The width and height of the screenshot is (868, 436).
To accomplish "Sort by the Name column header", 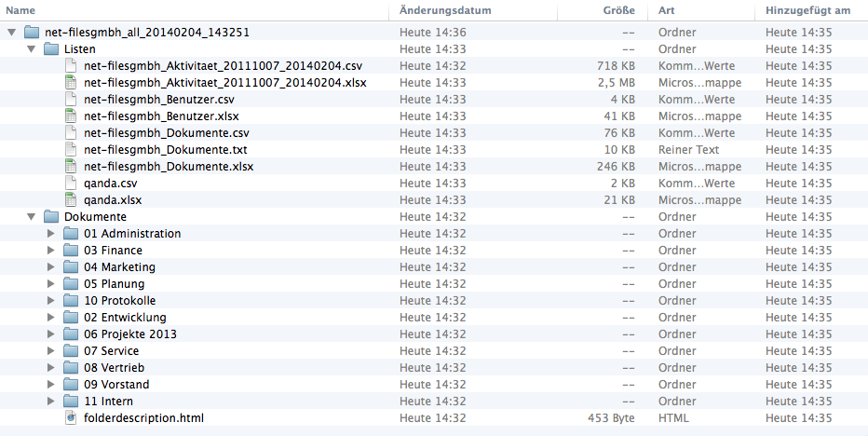I will (20, 10).
